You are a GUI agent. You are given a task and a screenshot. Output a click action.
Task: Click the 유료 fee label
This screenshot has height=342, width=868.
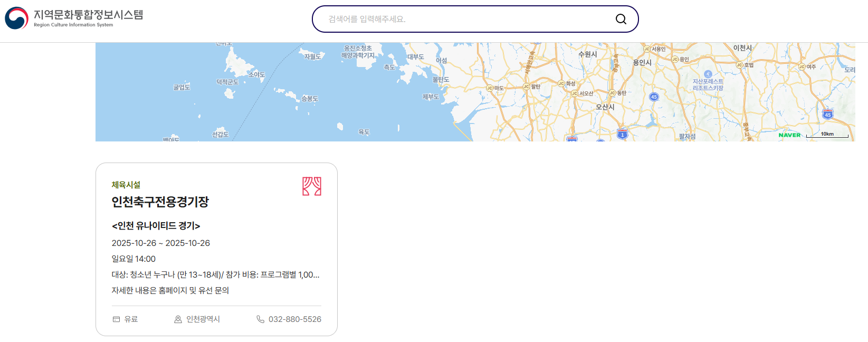(131, 319)
